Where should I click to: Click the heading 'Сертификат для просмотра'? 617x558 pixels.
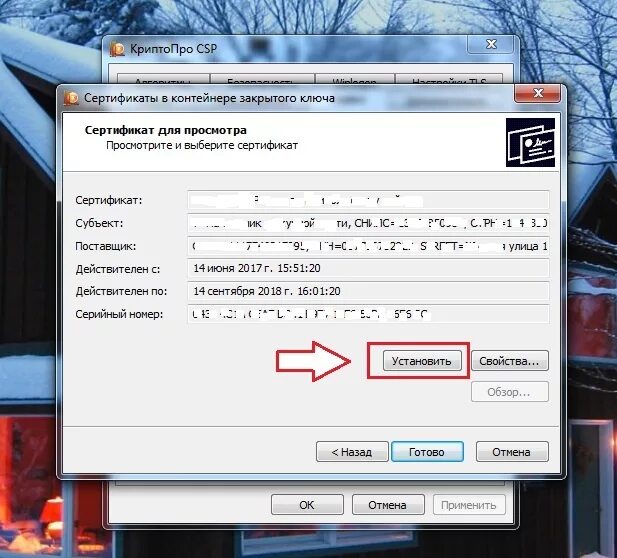[x=166, y=130]
